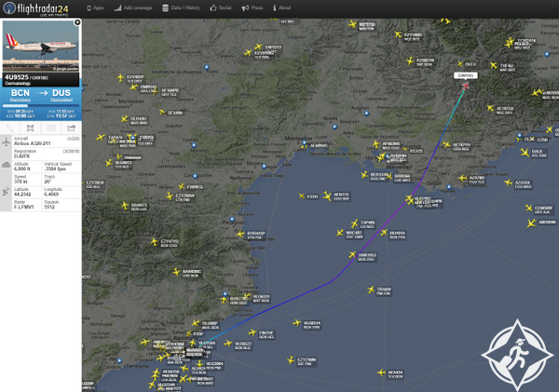Viewport: 559px width, 392px height.
Task: Click the show route icon in the panel
Action: click(10, 128)
